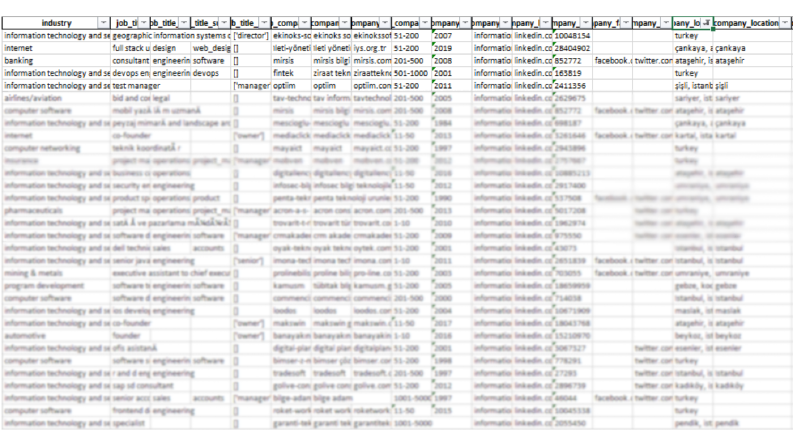Open filter dropdown above the ekinoks-so cell

click(304, 23)
